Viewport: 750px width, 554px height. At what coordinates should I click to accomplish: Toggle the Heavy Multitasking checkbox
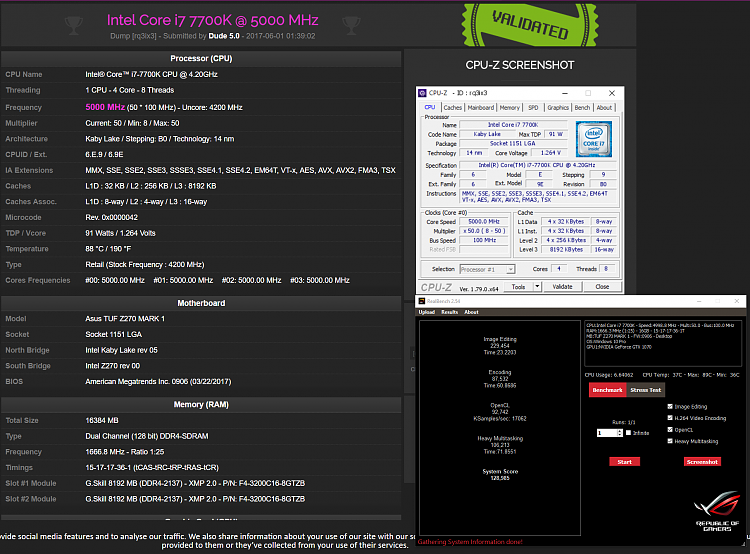[670, 441]
